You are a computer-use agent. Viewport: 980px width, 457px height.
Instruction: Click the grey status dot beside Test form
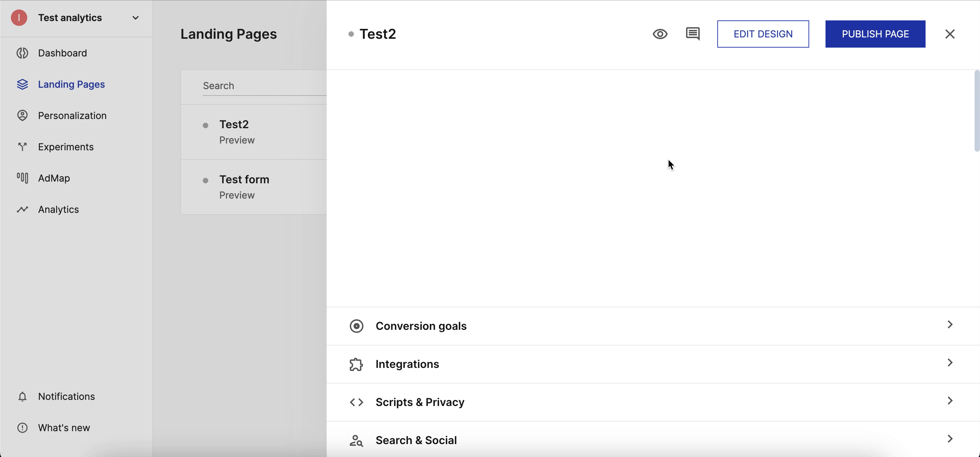pyautogui.click(x=206, y=181)
